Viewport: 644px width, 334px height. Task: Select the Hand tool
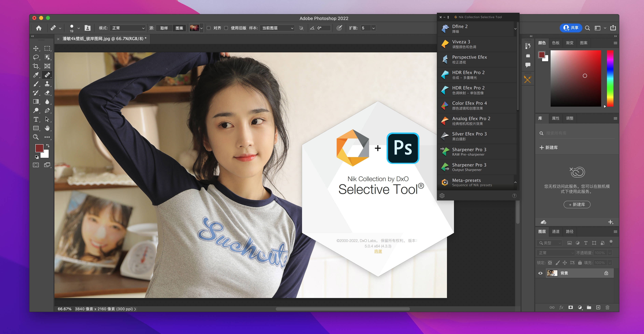click(x=47, y=128)
